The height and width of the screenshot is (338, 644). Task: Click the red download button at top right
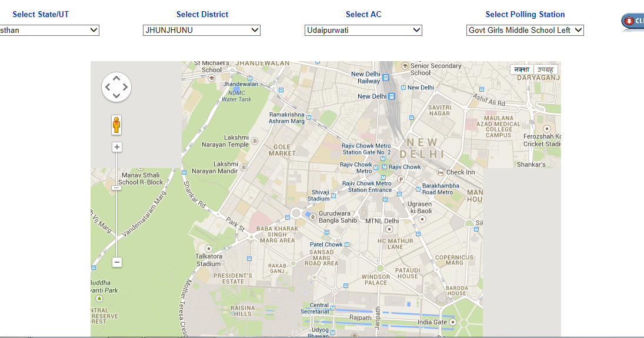coord(632,21)
